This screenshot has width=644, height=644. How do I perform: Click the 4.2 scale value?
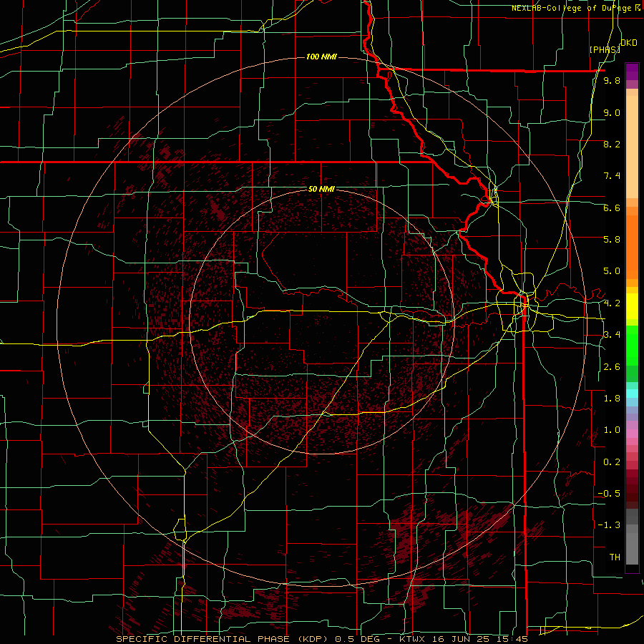pos(612,303)
